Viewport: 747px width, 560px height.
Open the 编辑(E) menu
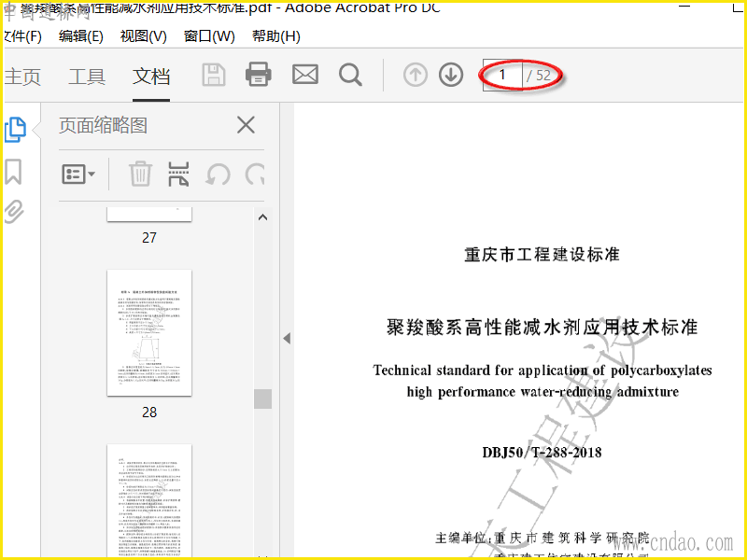click(x=81, y=36)
